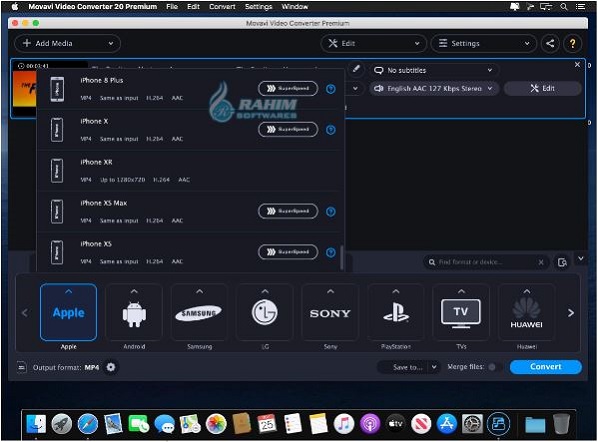Select the Apple device category
This screenshot has width=598, height=442.
click(x=69, y=312)
